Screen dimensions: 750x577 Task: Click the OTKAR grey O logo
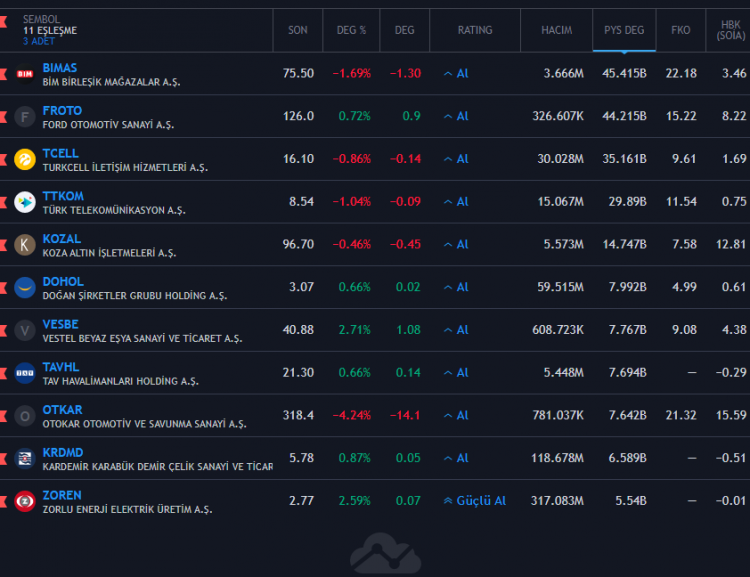point(25,416)
